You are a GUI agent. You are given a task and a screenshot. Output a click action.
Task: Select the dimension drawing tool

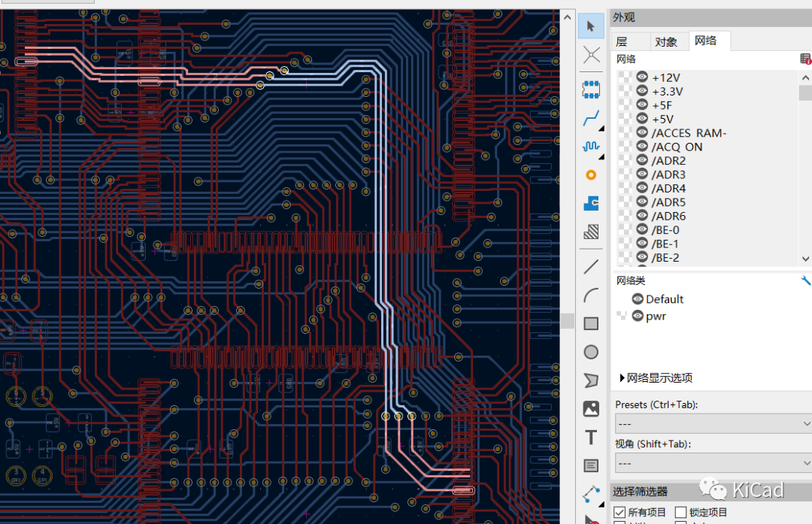click(591, 494)
